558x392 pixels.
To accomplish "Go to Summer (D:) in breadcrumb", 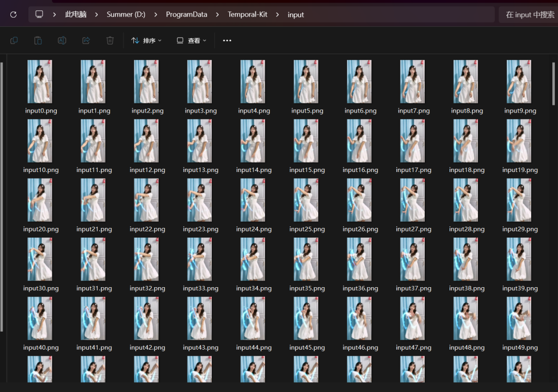I will tap(126, 14).
